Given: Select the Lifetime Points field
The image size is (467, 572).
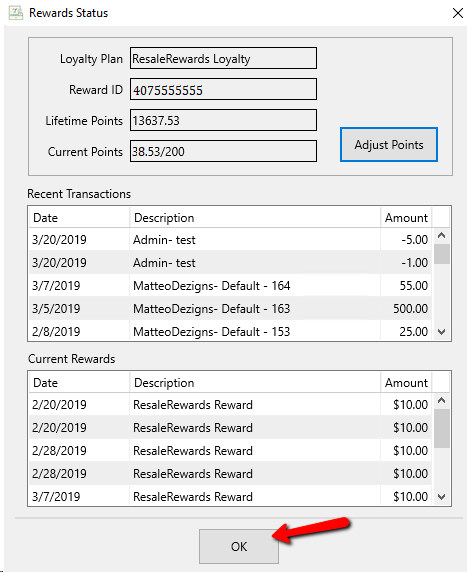Looking at the screenshot, I should click(x=223, y=120).
